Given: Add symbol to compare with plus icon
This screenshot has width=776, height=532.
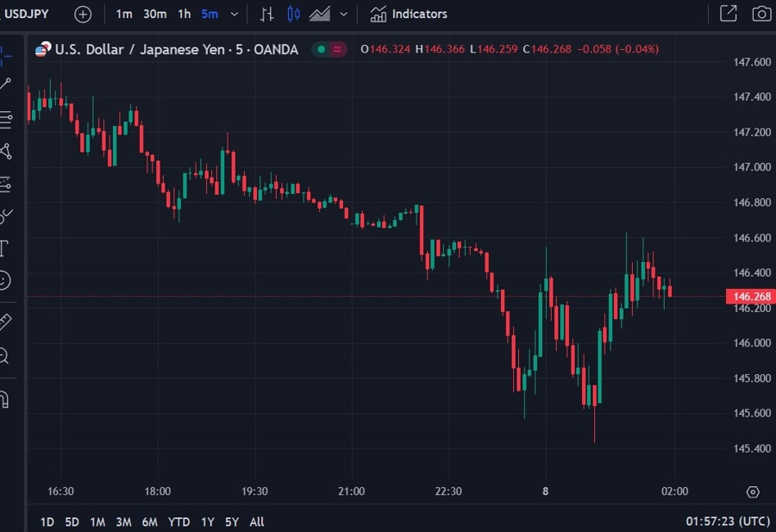Looking at the screenshot, I should [x=83, y=15].
